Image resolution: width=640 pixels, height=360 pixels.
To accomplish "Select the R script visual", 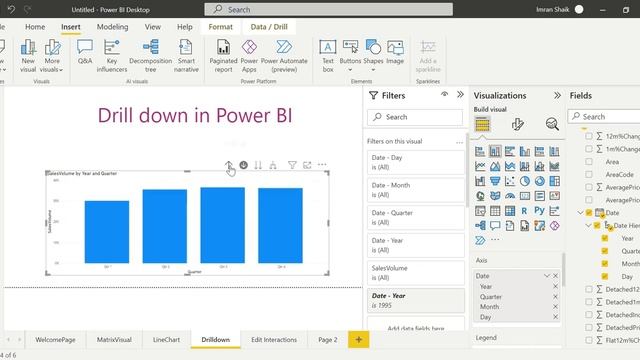I will pos(524,211).
